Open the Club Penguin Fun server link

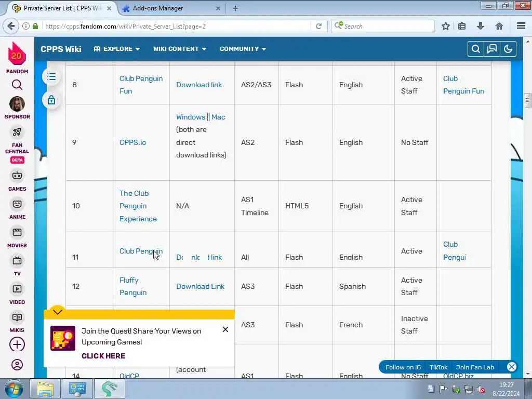[141, 85]
